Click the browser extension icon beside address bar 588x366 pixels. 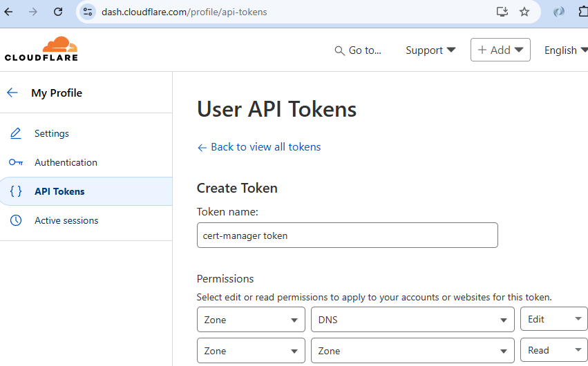(559, 12)
